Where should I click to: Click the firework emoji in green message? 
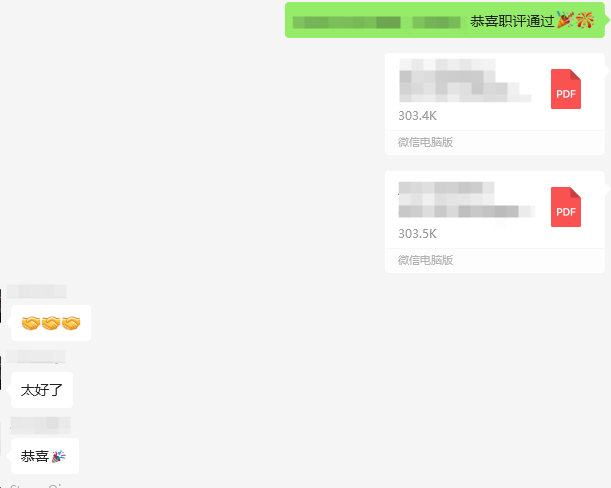coord(585,20)
